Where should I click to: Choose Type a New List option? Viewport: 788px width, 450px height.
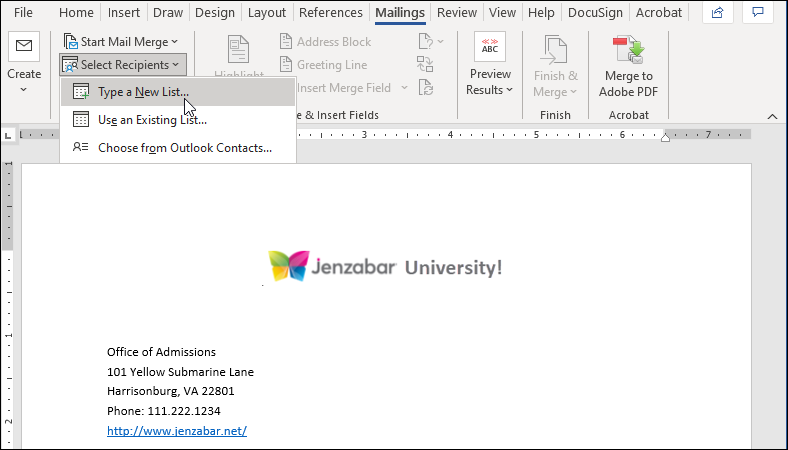[x=143, y=92]
